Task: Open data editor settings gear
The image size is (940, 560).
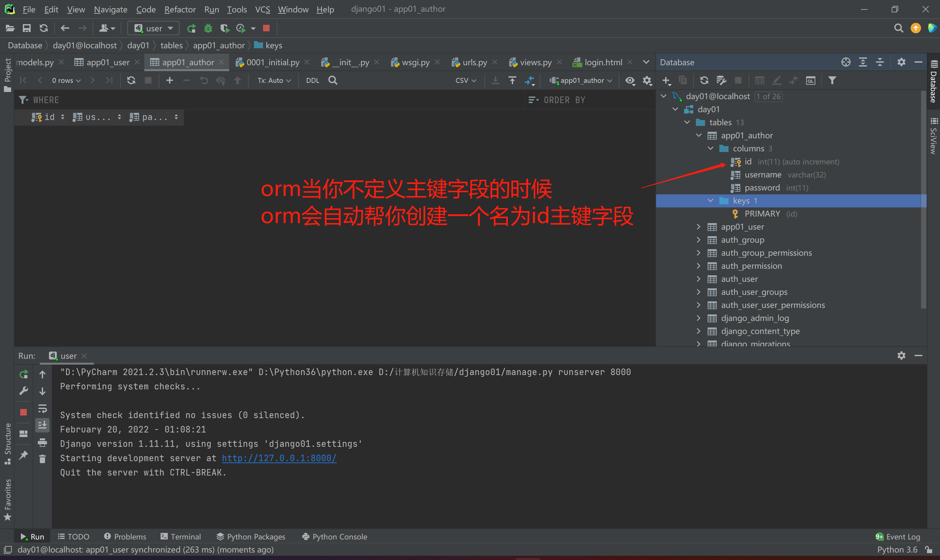Action: coord(648,80)
